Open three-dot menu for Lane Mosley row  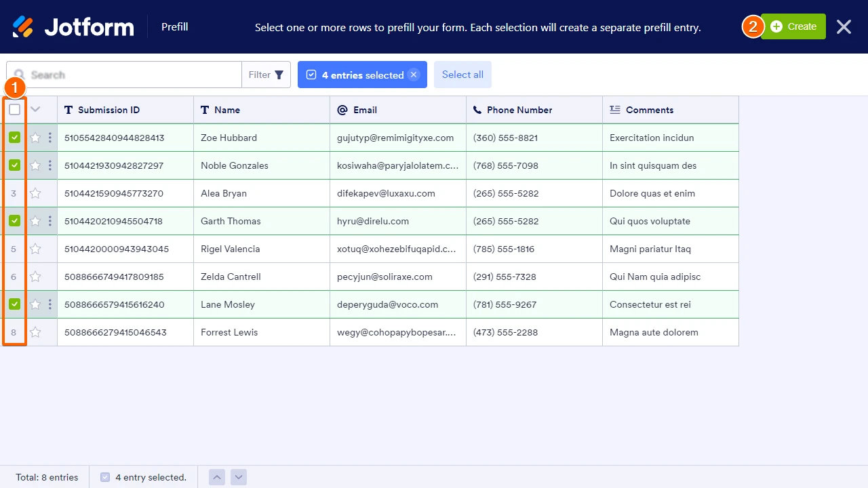click(x=50, y=304)
